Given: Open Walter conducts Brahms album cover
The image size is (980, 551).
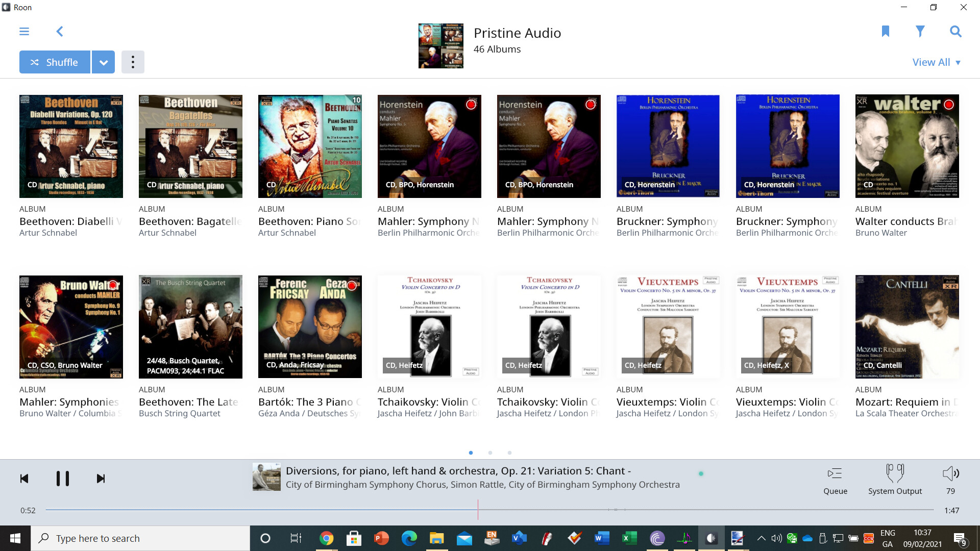Looking at the screenshot, I should [x=907, y=146].
